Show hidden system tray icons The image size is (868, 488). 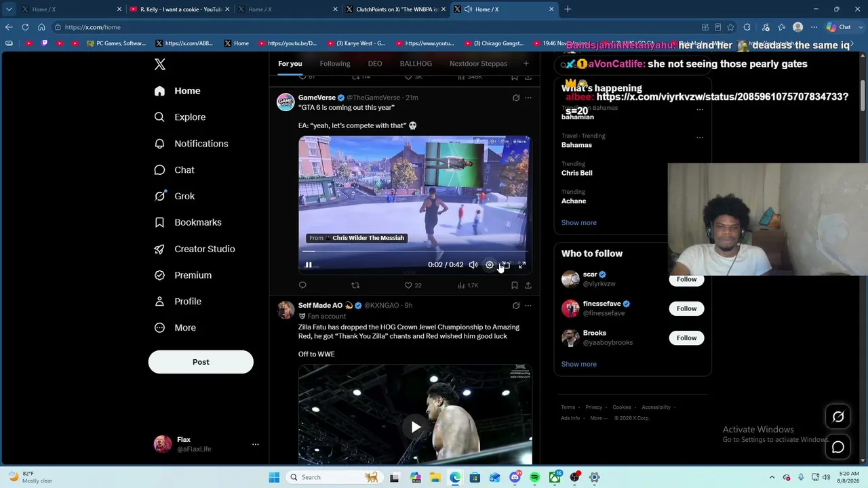pyautogui.click(x=772, y=477)
